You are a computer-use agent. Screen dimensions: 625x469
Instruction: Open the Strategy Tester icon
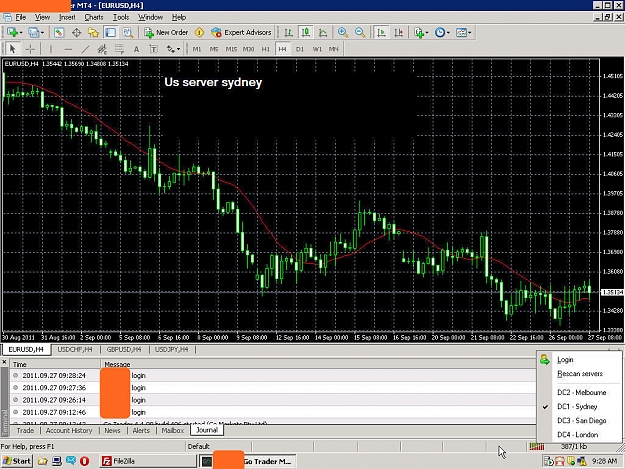tap(128, 33)
